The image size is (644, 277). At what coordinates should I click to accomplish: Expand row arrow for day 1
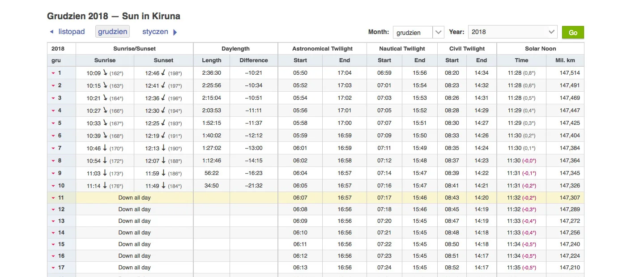53,73
